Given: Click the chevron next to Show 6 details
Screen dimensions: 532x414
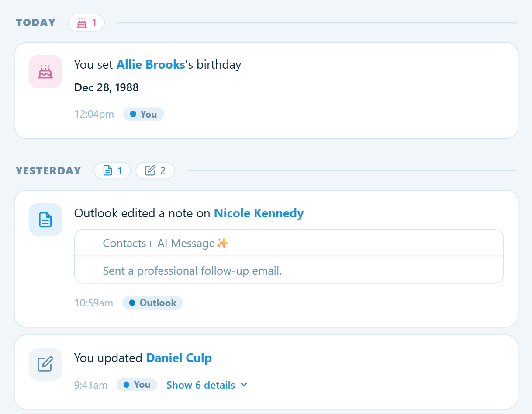Looking at the screenshot, I should pos(244,385).
